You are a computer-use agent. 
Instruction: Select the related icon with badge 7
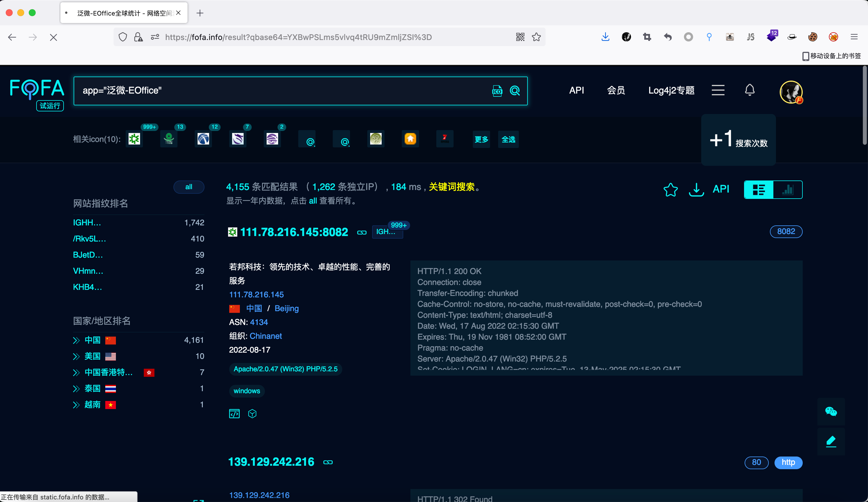tap(238, 139)
